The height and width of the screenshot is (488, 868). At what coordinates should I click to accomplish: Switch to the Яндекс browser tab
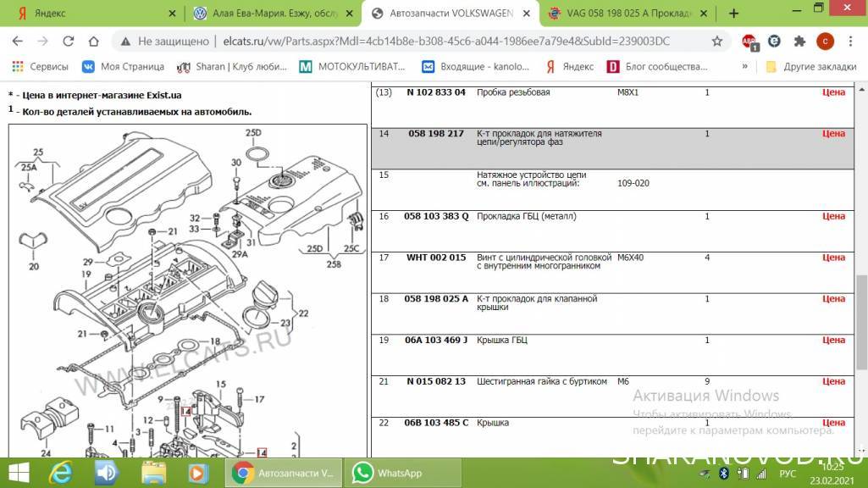pyautogui.click(x=91, y=14)
